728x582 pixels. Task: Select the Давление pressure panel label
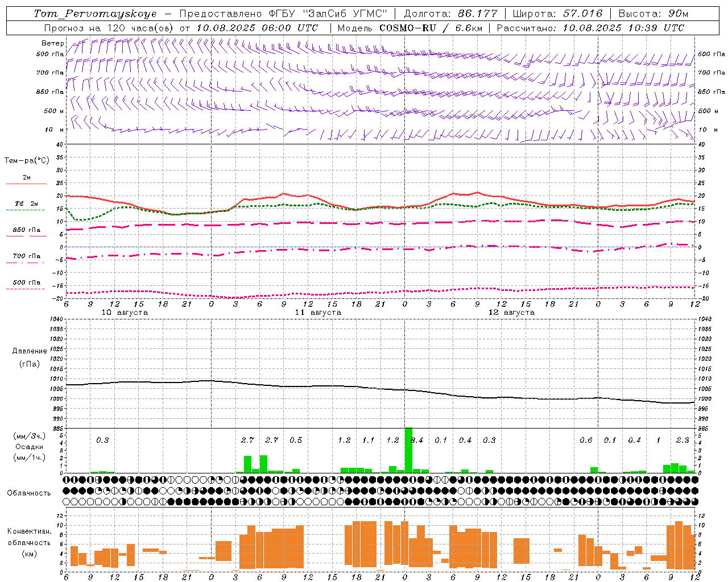click(x=30, y=351)
